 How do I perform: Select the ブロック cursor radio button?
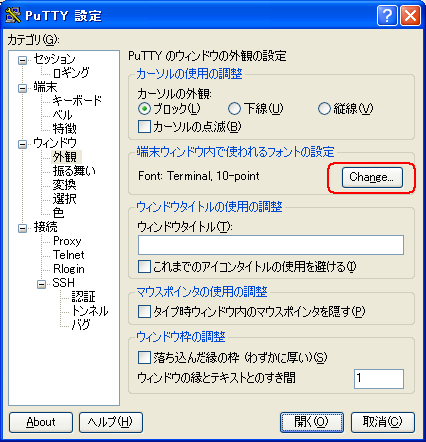pos(144,108)
